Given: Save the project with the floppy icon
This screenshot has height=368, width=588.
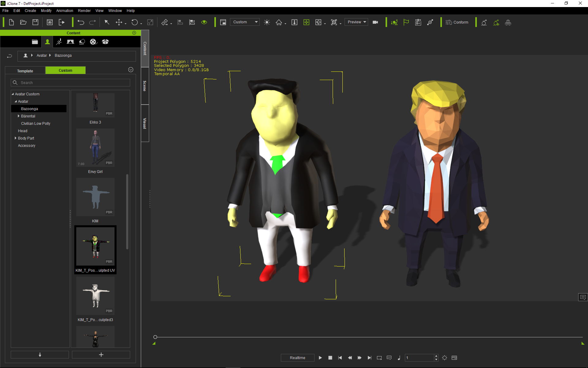Looking at the screenshot, I should pos(35,22).
